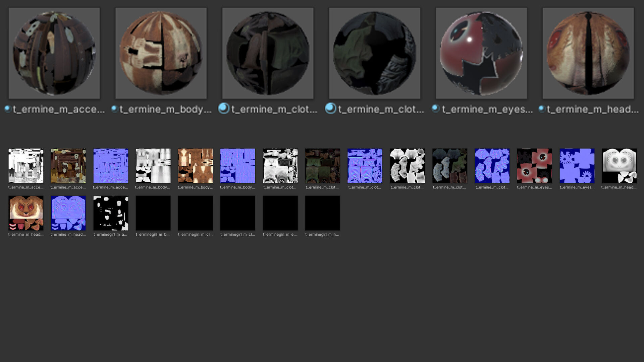Select the t_ermine_m_head material sphere preview
Image resolution: width=644 pixels, height=362 pixels.
(588, 53)
